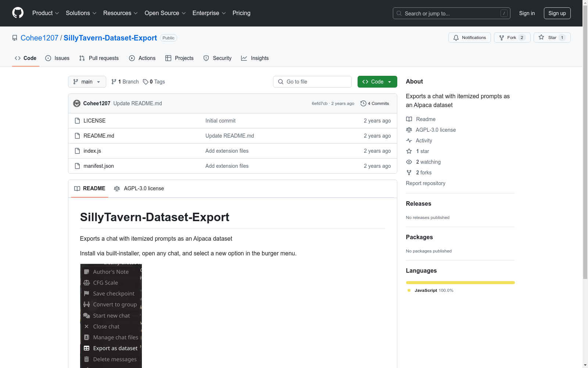
Task: Switch to the Actions tab
Action: (142, 58)
